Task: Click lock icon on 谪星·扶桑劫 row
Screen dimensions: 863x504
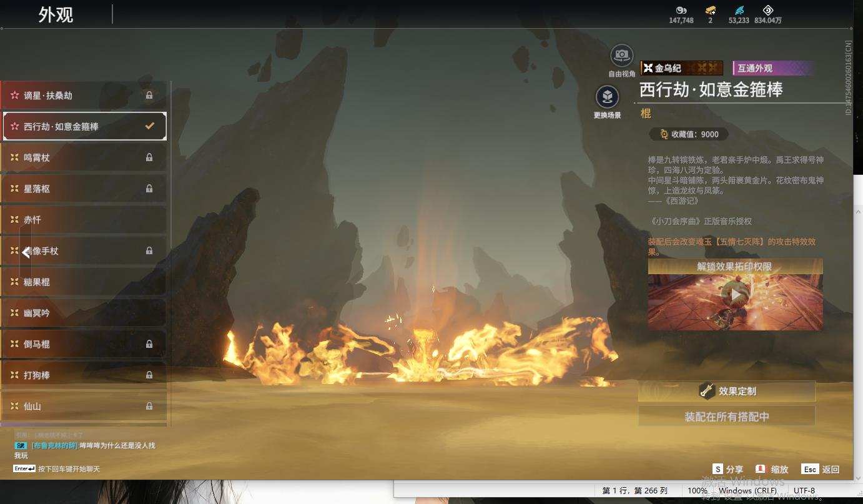Action: 149,96
